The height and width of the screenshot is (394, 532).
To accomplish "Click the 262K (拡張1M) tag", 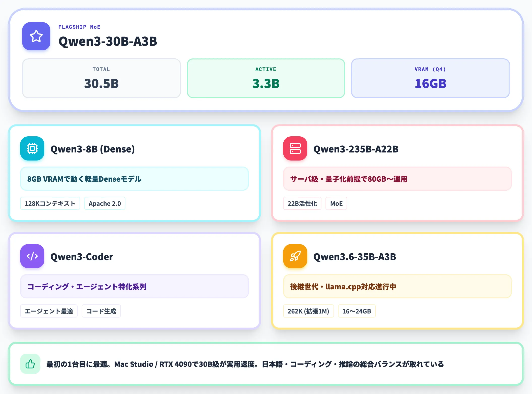I will pos(309,311).
